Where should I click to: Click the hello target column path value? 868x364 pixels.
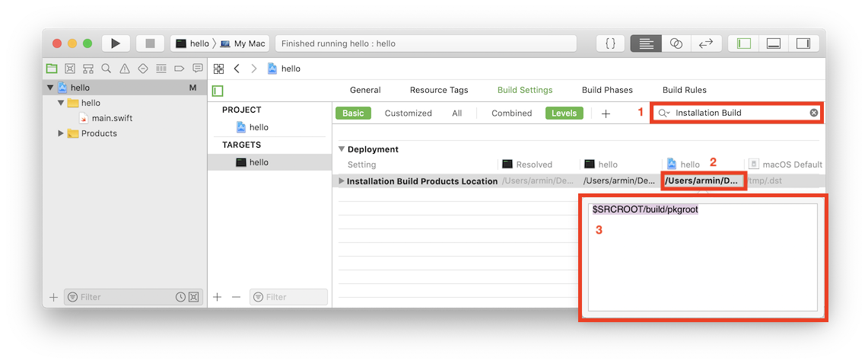pyautogui.click(x=619, y=181)
